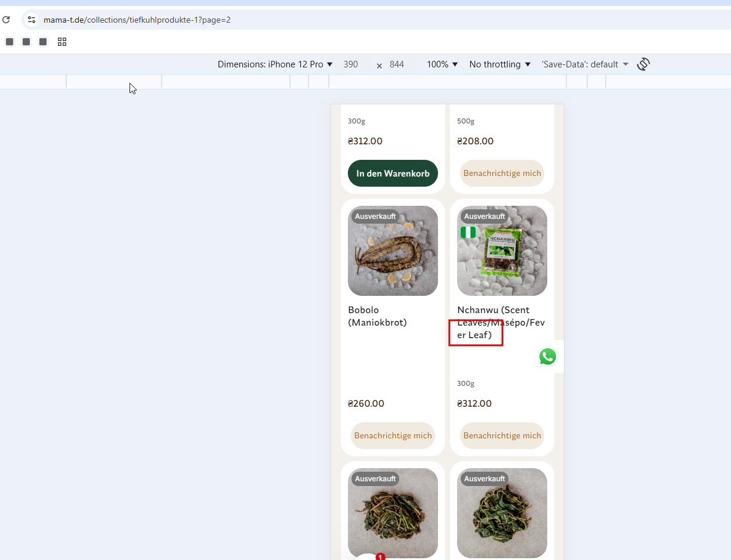This screenshot has height=560, width=731.
Task: Click Benachrichtige mich under Nchanwu
Action: [502, 436]
